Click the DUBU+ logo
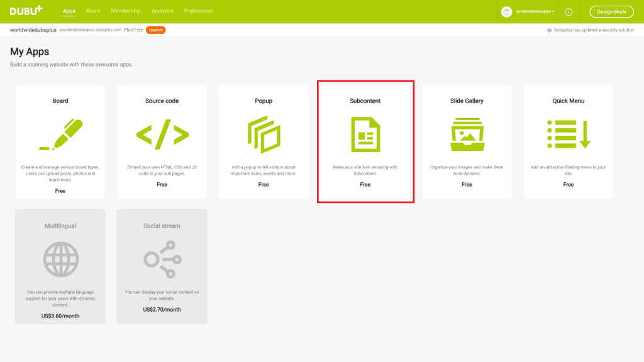 [x=26, y=11]
